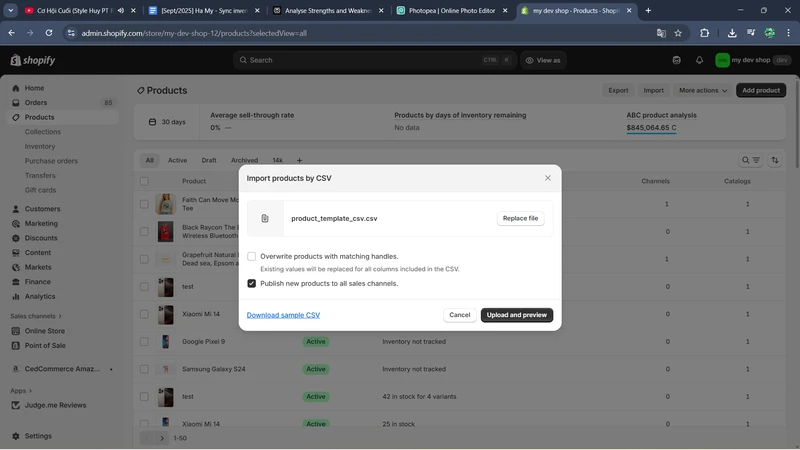800x450 pixels.
Task: Click the sort products icon
Action: pyautogui.click(x=775, y=160)
